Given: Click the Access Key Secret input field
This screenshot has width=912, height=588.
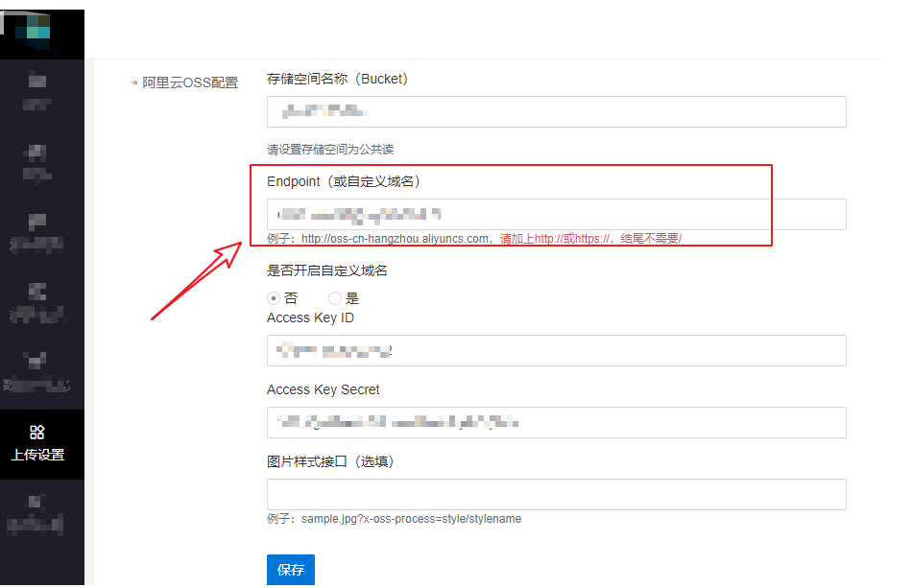Looking at the screenshot, I should click(556, 422).
